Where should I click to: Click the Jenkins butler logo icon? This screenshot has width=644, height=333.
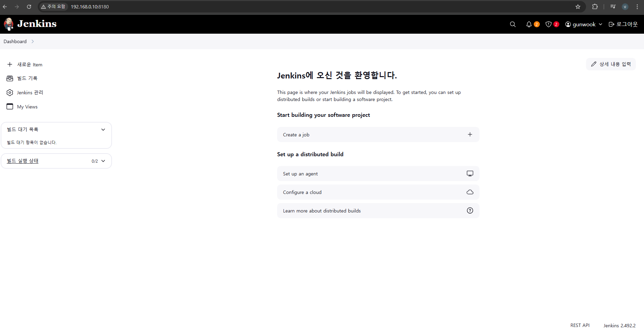(9, 24)
